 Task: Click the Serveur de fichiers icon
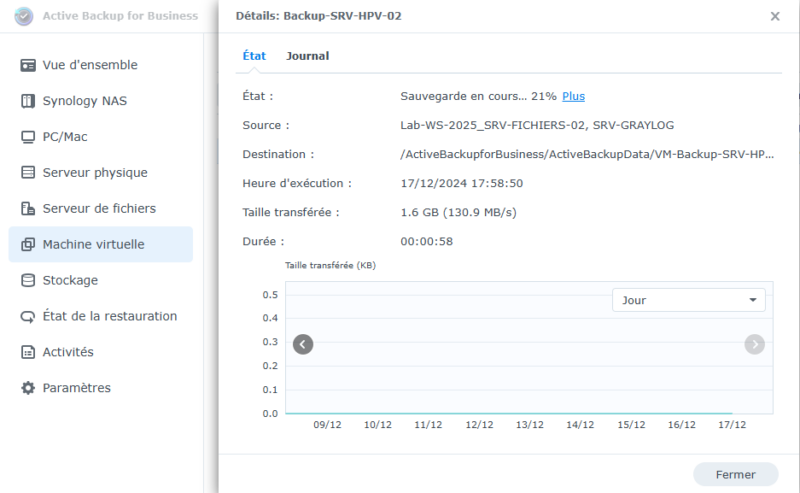28,208
